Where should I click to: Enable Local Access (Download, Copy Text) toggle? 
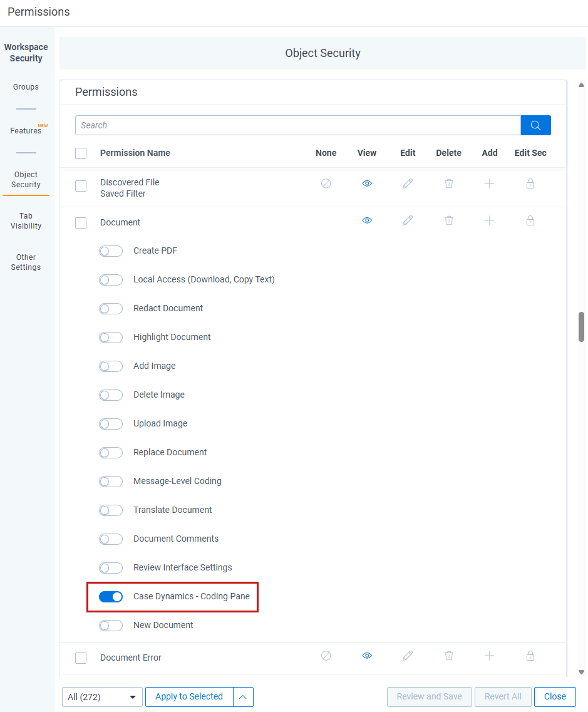click(x=111, y=280)
